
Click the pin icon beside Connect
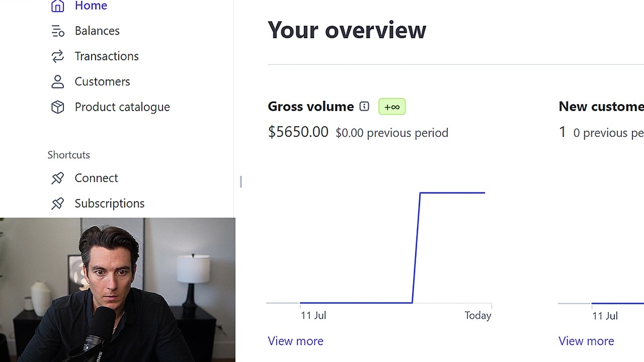[58, 178]
